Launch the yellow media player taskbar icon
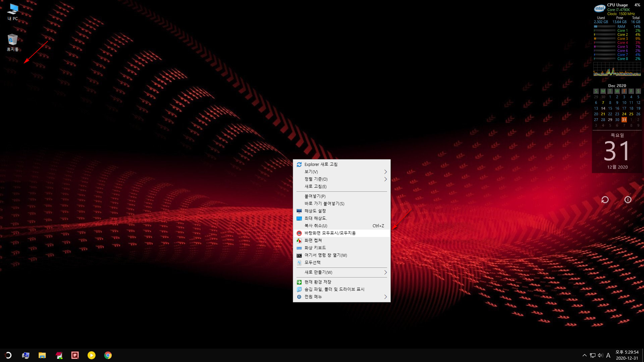Screen dimensions: 644x362 click(x=92, y=355)
